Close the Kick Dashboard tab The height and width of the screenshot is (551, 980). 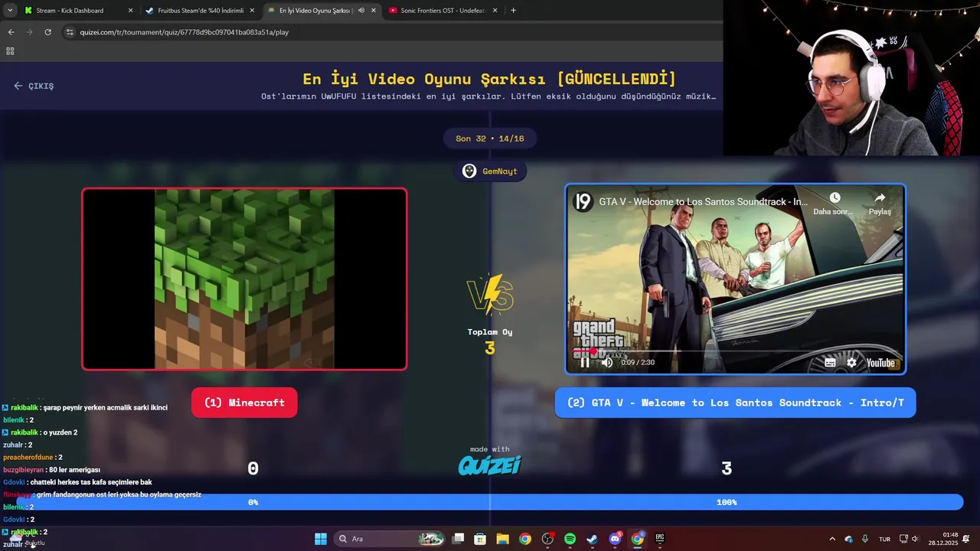click(x=130, y=11)
